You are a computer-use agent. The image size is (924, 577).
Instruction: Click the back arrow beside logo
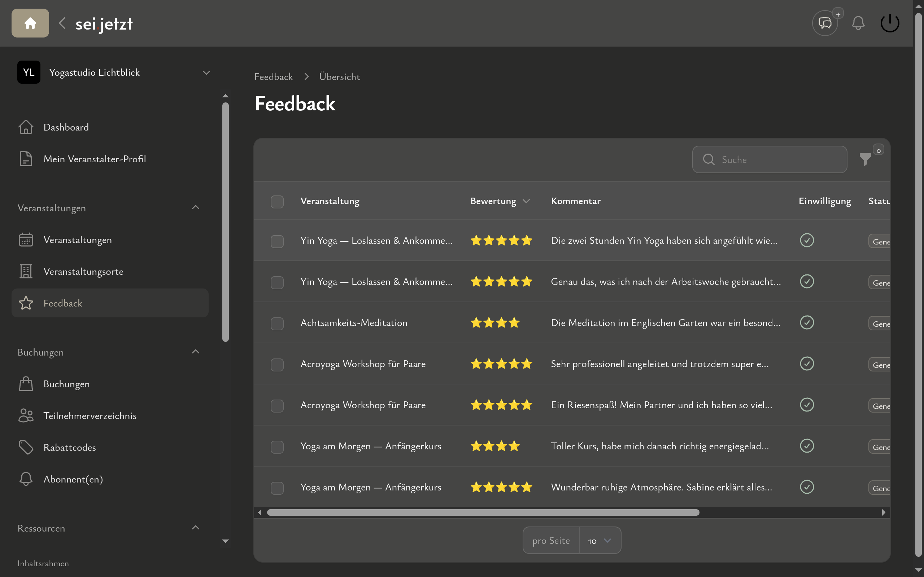62,23
